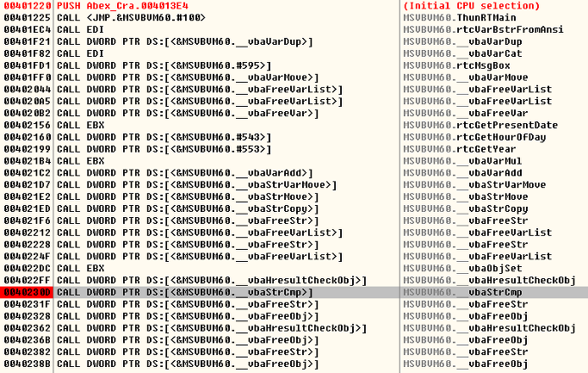
Task: Click destination MSVBVM60.__vbaVarMove
Action: click(x=466, y=78)
